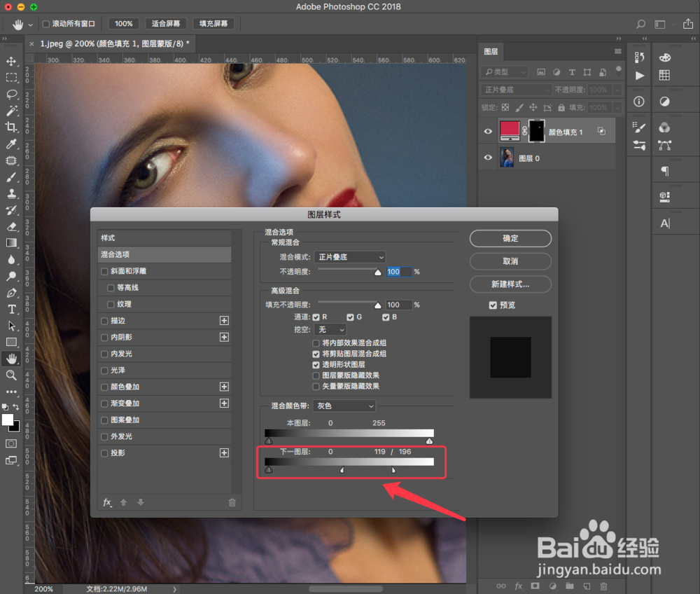
Task: Uncheck the G channel checkbox
Action: pos(350,316)
